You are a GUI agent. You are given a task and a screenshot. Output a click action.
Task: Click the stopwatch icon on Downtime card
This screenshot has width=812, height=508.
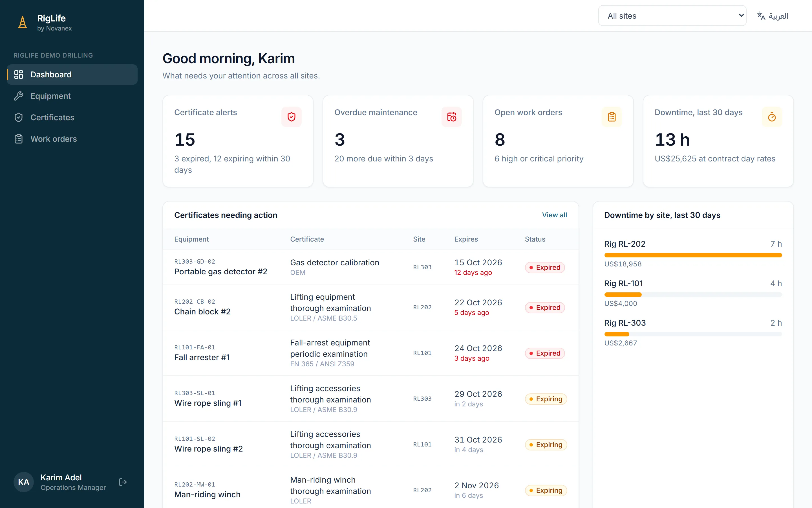[772, 117]
